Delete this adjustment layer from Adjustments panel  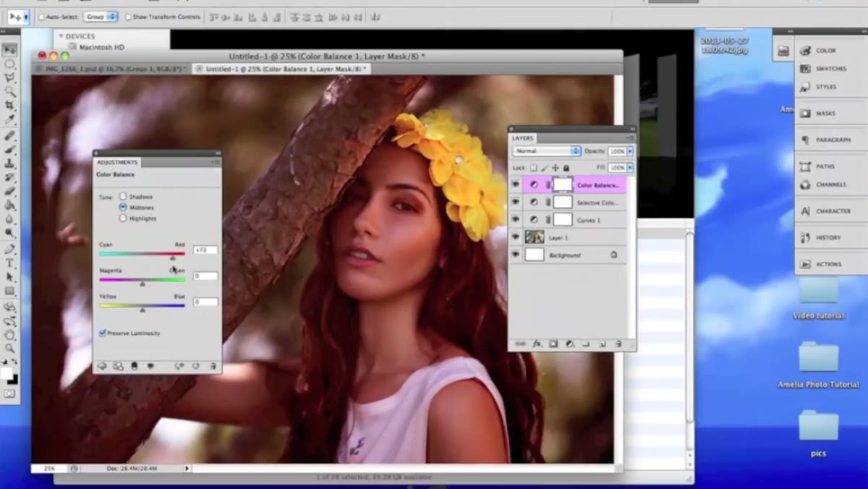[213, 366]
